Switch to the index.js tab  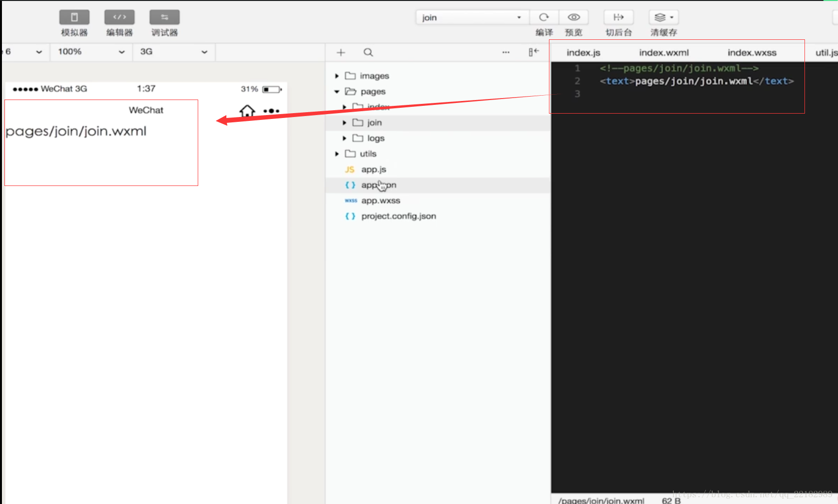(583, 52)
